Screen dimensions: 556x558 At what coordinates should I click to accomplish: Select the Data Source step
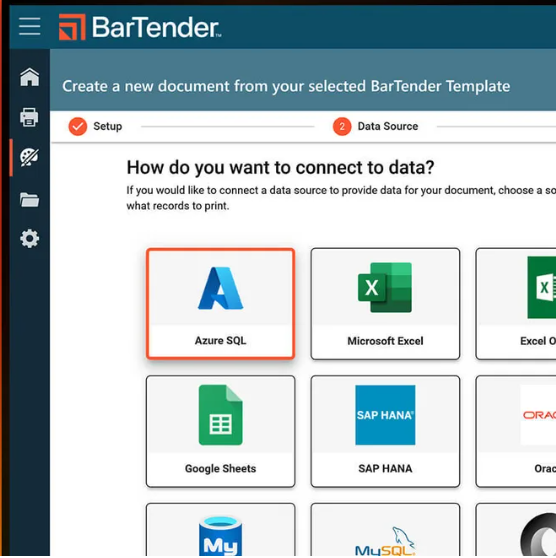[375, 126]
